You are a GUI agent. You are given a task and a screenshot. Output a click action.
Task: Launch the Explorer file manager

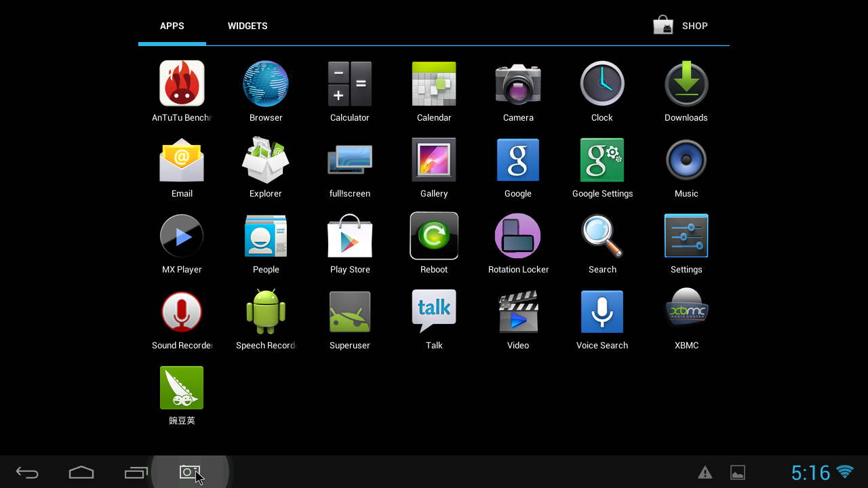coord(266,160)
